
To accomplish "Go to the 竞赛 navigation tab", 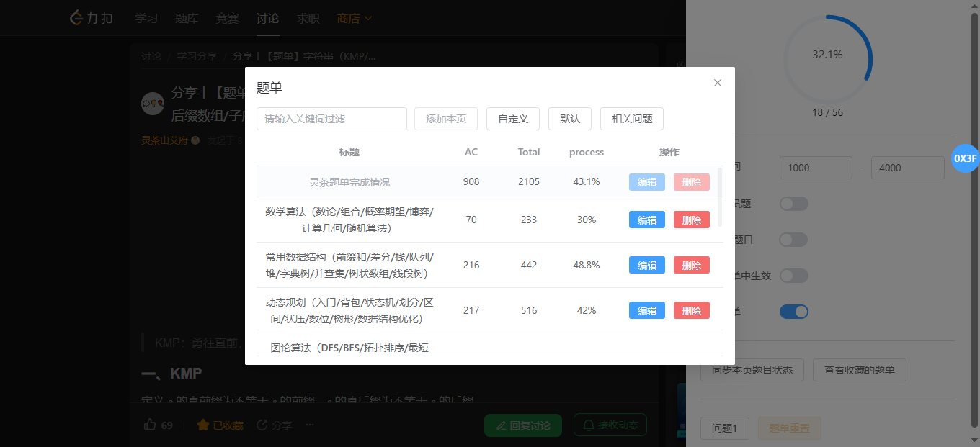I will (x=227, y=18).
